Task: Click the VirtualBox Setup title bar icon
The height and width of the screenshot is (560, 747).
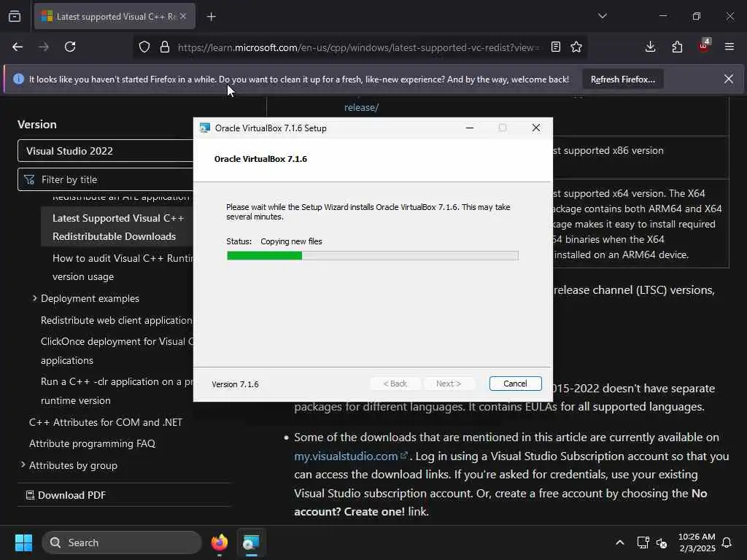Action: pos(205,128)
